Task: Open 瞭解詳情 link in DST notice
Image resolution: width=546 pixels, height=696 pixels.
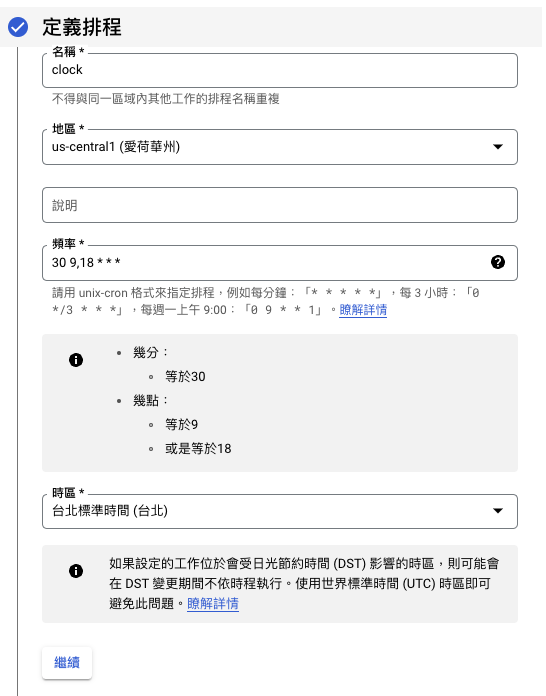Action: pyautogui.click(x=213, y=604)
